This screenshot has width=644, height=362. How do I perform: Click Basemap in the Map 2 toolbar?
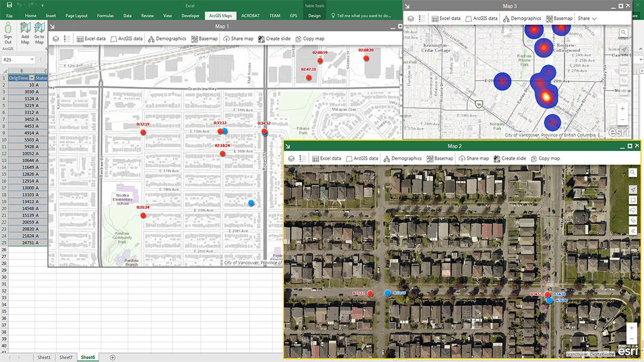click(x=440, y=159)
